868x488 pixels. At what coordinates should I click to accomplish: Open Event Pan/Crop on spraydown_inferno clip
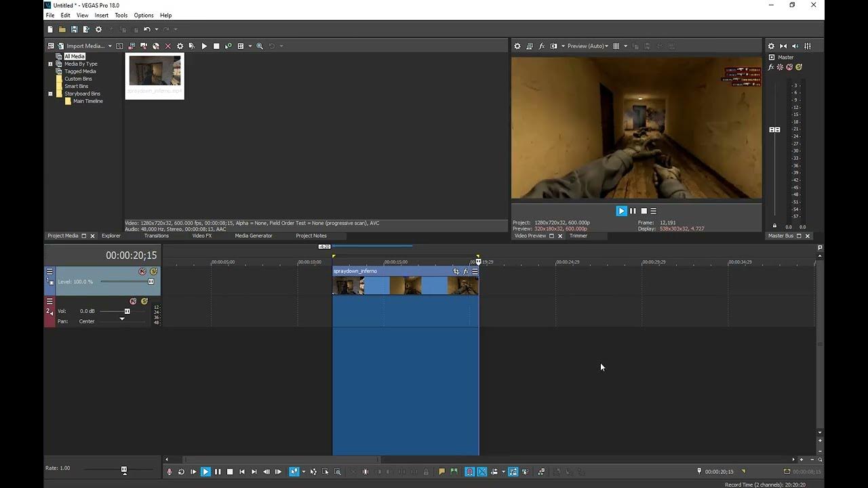tap(456, 271)
